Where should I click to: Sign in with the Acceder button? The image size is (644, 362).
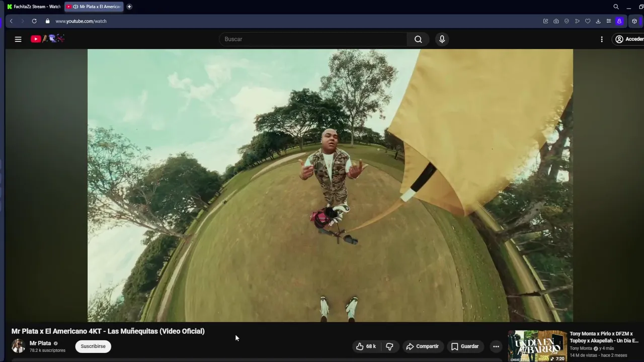(629, 39)
